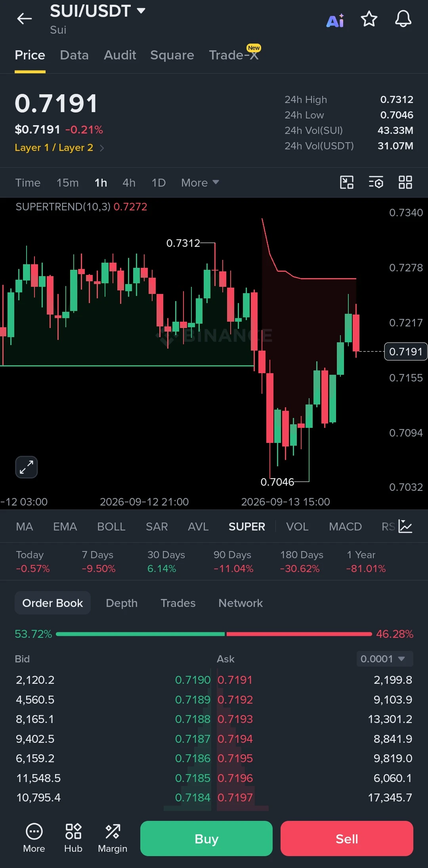This screenshot has height=868, width=428.
Task: Select bid amount 11,548.5
Action: point(38,778)
